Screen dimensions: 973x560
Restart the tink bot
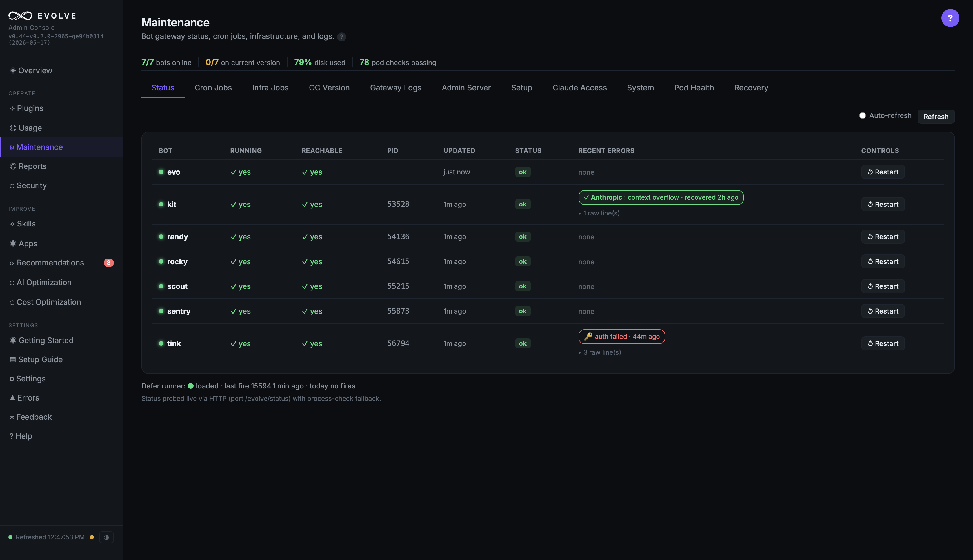coord(883,343)
